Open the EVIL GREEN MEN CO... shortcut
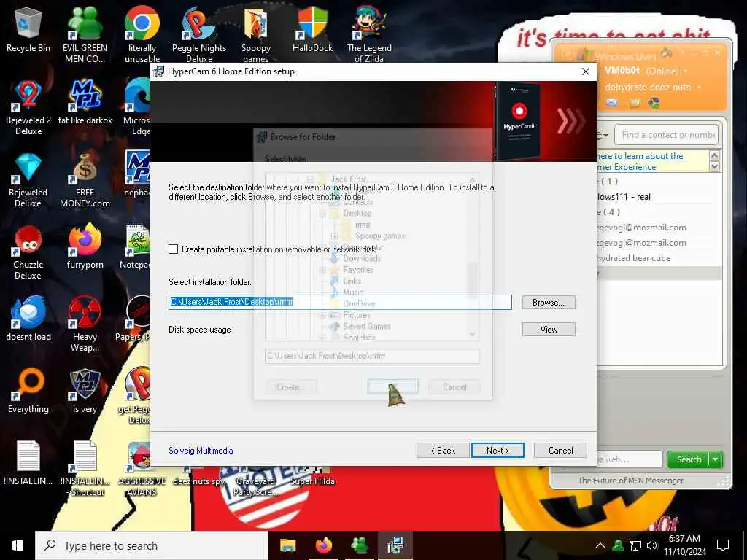The height and width of the screenshot is (560, 747). point(85,34)
